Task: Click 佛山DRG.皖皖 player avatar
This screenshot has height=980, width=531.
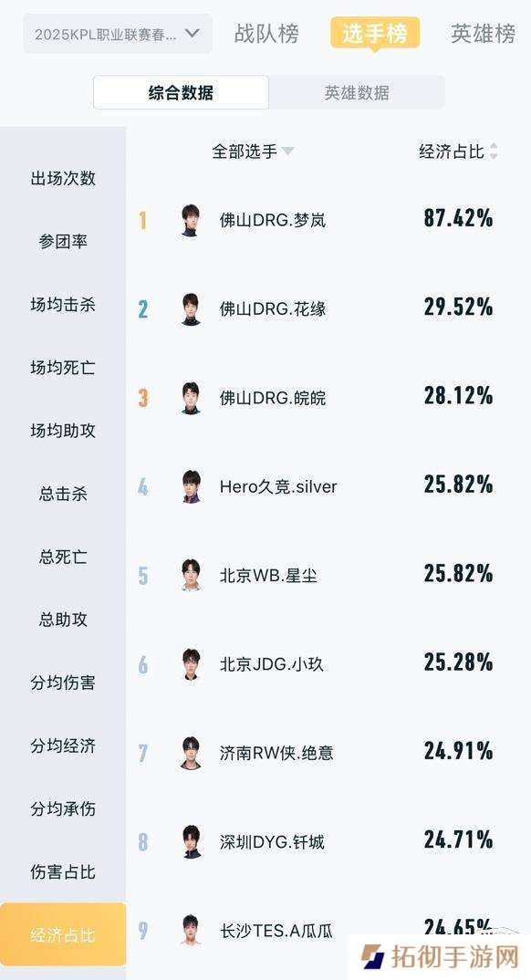Action: [191, 398]
